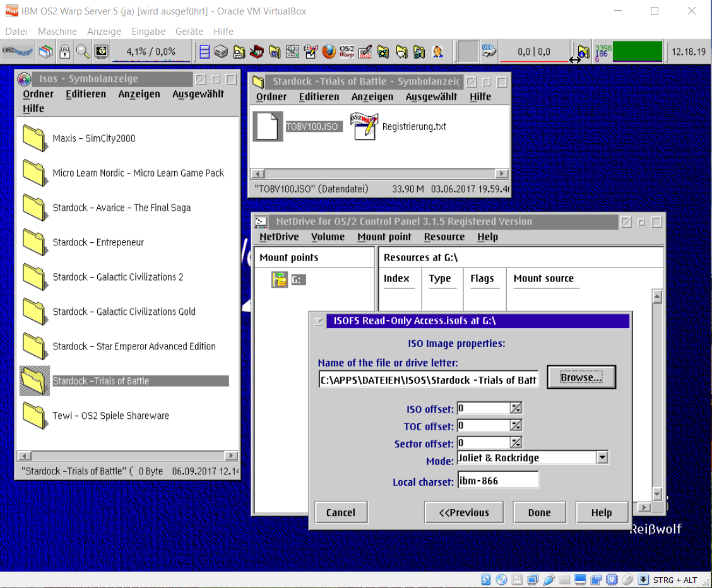712x588 pixels.
Task: Select the G: mount point drive icon
Action: 280,279
